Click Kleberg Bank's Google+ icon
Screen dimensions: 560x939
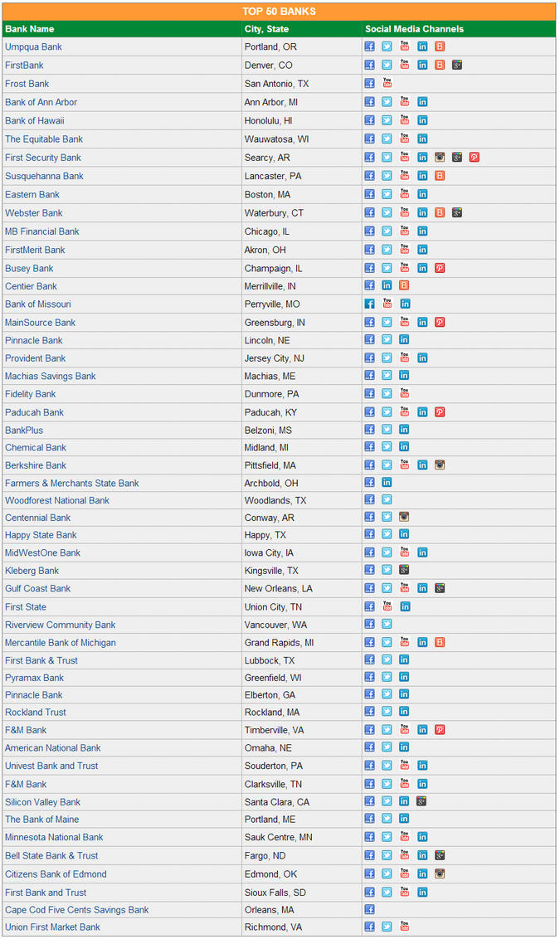404,570
